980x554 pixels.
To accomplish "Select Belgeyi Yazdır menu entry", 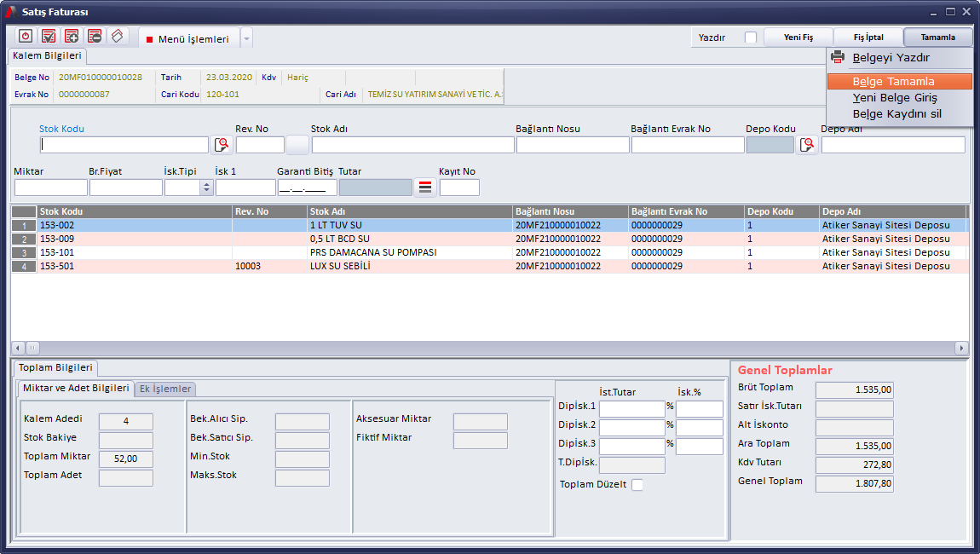I will (x=899, y=57).
